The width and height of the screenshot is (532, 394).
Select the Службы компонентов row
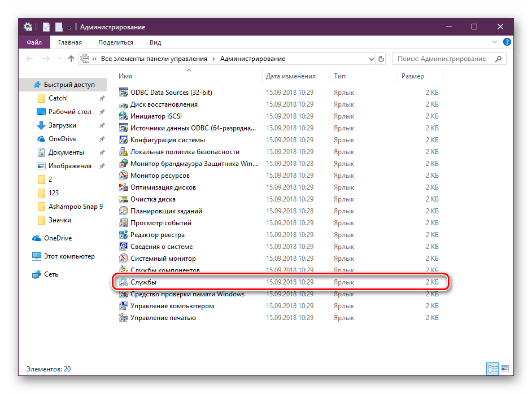[x=279, y=270]
